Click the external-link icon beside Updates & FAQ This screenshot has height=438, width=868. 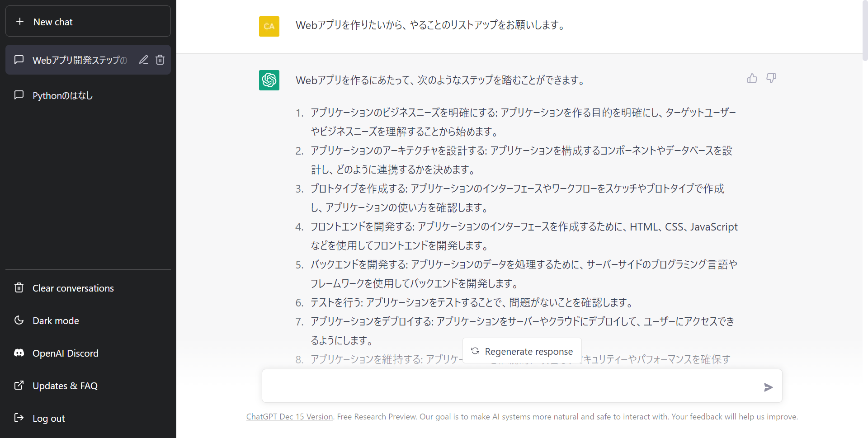[19, 385]
